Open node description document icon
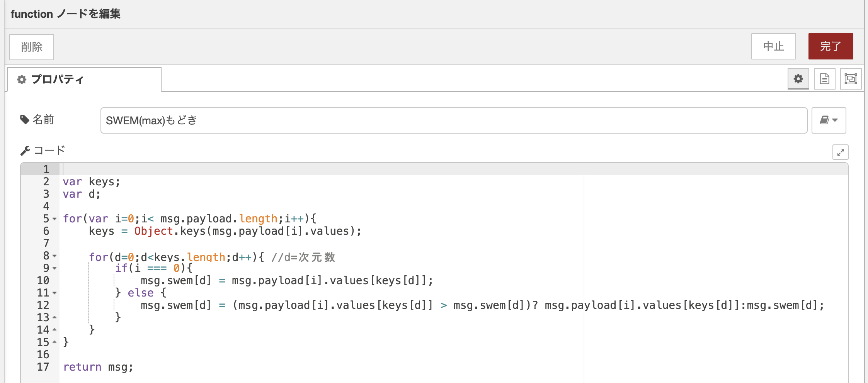Image resolution: width=868 pixels, height=383 pixels. click(824, 79)
